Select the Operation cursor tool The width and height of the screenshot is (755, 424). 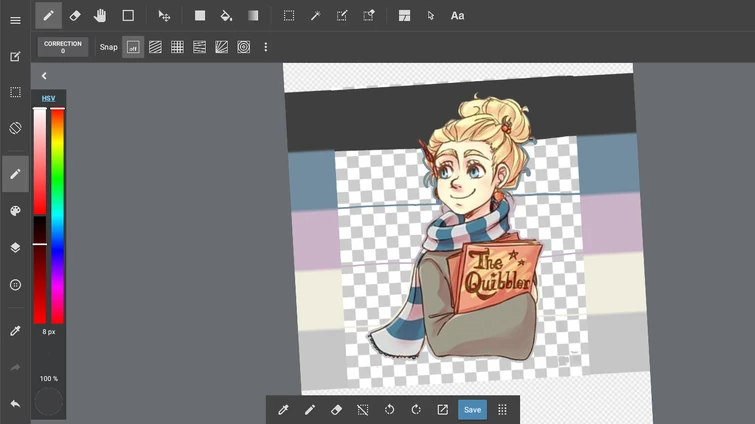[430, 16]
